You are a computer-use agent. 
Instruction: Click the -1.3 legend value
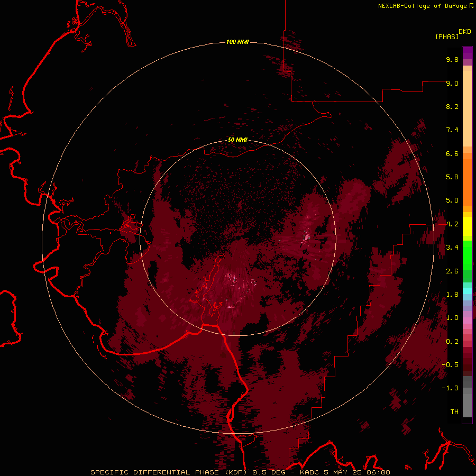click(450, 388)
